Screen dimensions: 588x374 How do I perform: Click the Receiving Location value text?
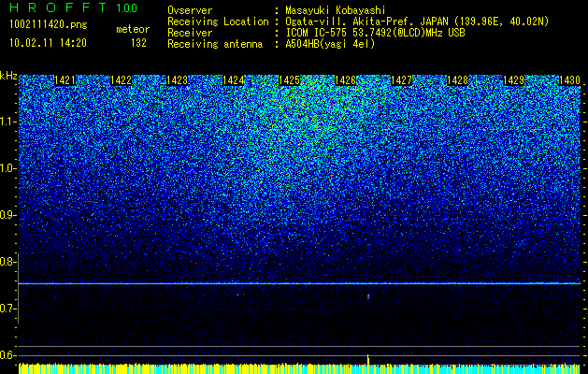pyautogui.click(x=417, y=22)
